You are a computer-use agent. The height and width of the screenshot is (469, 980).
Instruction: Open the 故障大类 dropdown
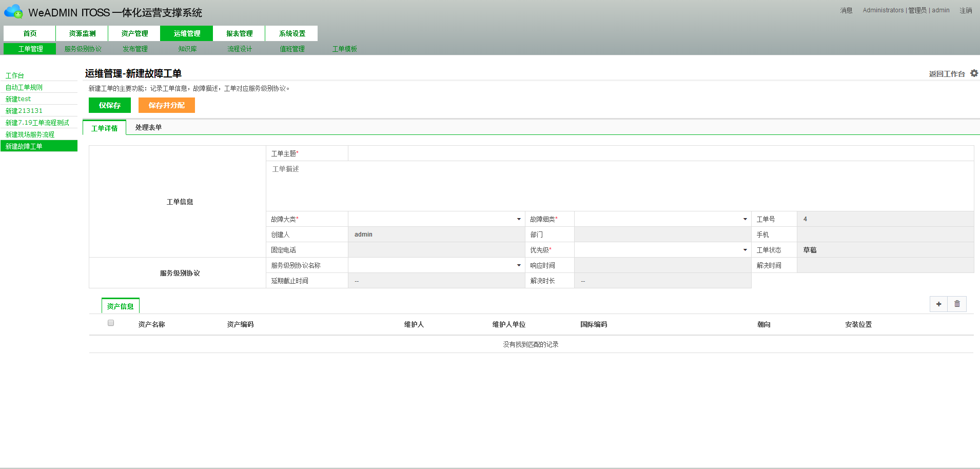(x=436, y=219)
